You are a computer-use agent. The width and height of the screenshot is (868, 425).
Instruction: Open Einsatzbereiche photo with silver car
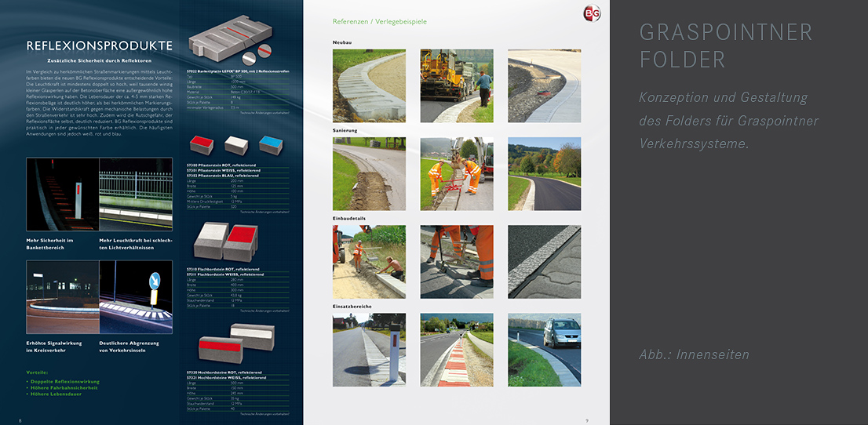point(544,350)
